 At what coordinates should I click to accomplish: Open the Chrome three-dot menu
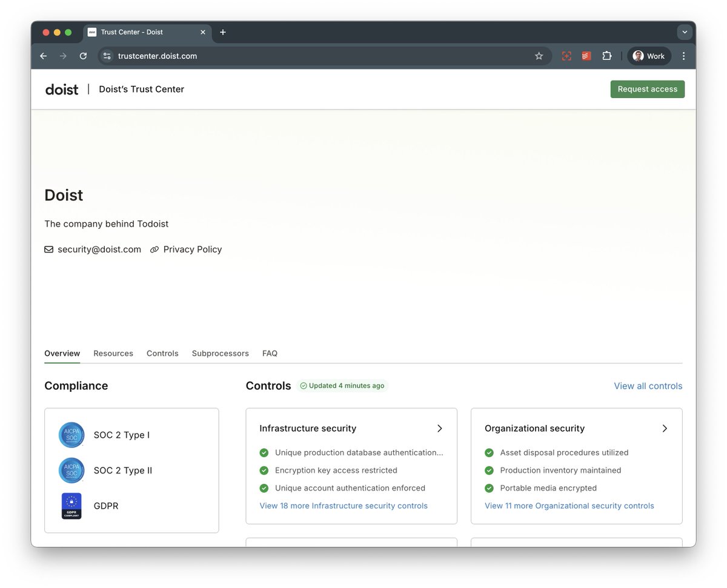(684, 56)
